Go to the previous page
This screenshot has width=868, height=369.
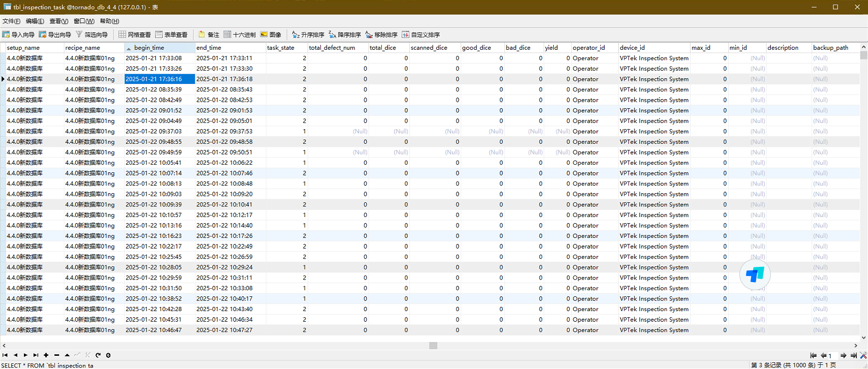tap(823, 356)
